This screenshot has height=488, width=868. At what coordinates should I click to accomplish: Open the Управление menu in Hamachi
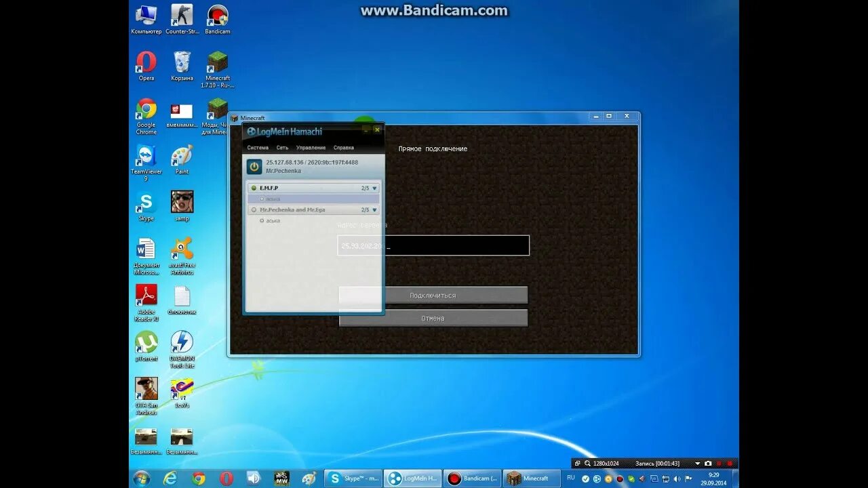(x=311, y=148)
